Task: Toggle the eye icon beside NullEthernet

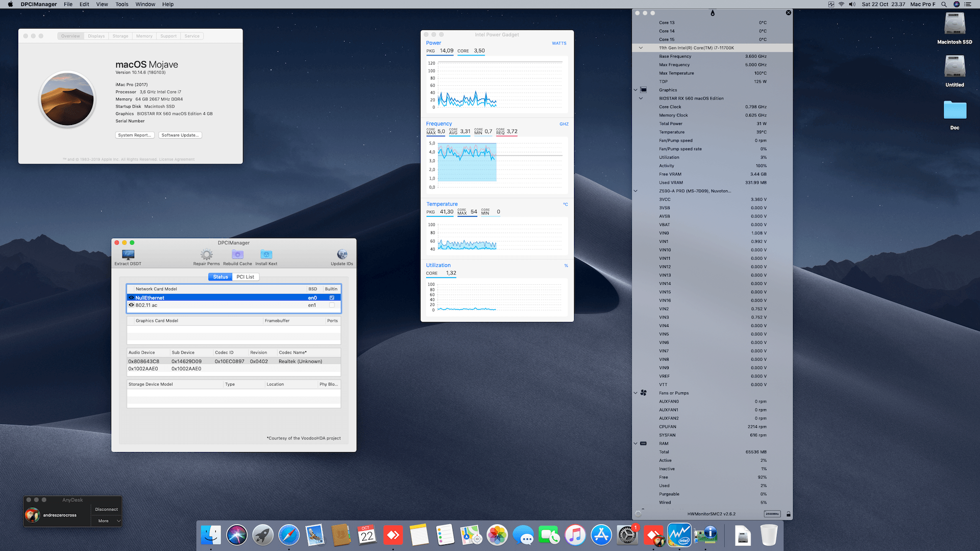Action: click(x=131, y=298)
